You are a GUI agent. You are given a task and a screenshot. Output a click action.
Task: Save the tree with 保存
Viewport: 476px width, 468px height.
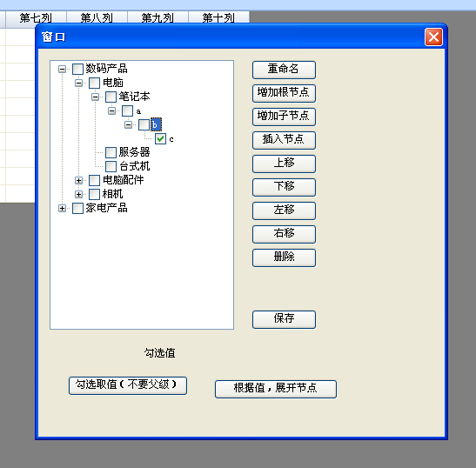284,319
